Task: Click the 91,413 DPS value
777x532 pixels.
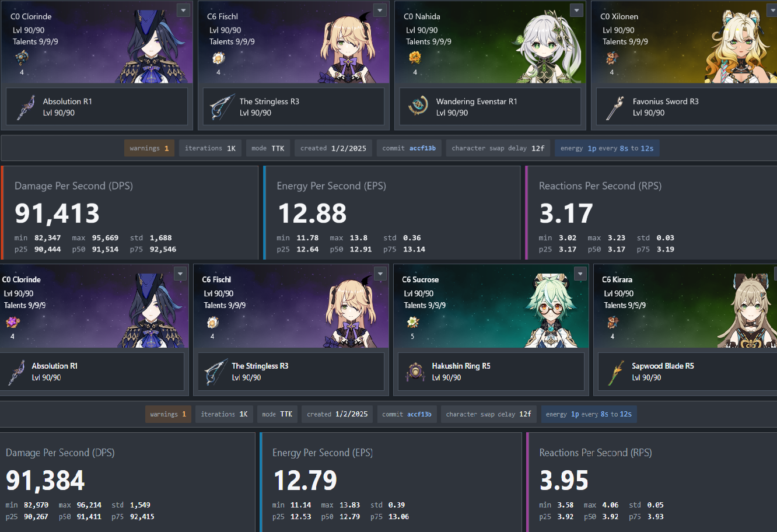Action: click(57, 213)
